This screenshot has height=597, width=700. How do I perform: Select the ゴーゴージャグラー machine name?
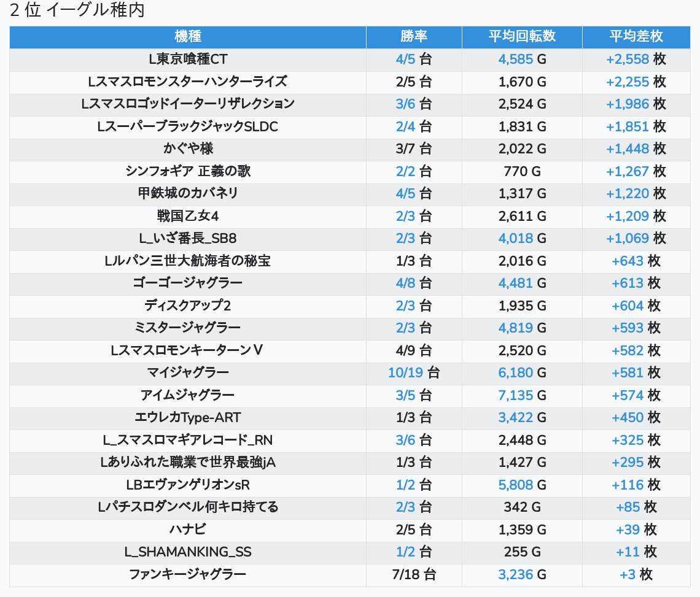[x=188, y=283]
